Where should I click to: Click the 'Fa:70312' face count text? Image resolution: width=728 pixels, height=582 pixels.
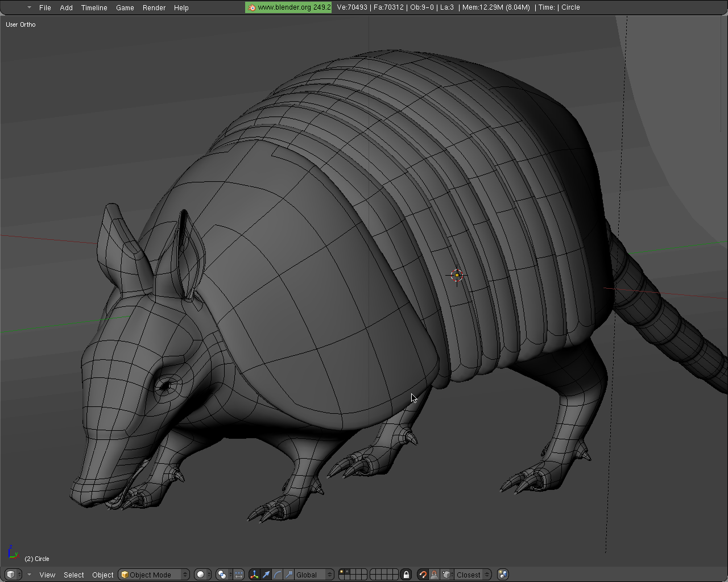pyautogui.click(x=388, y=7)
